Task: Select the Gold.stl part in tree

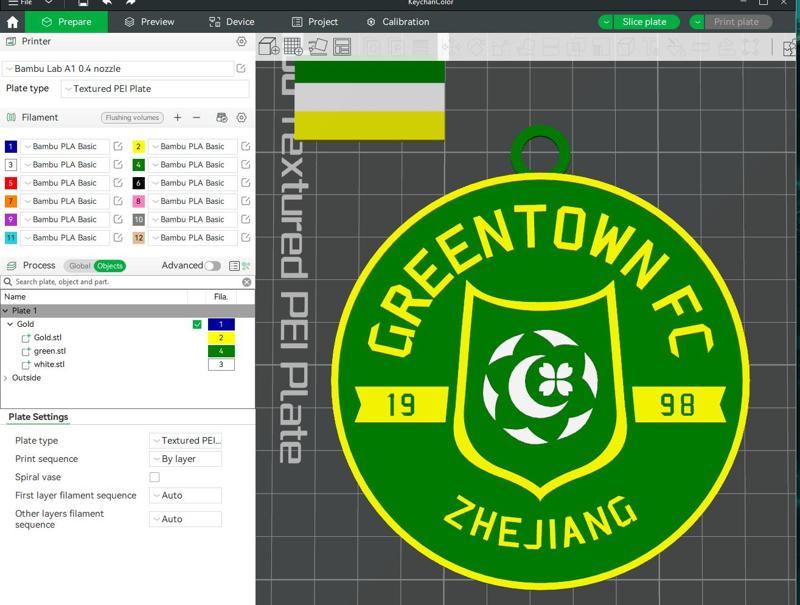Action: click(x=47, y=338)
